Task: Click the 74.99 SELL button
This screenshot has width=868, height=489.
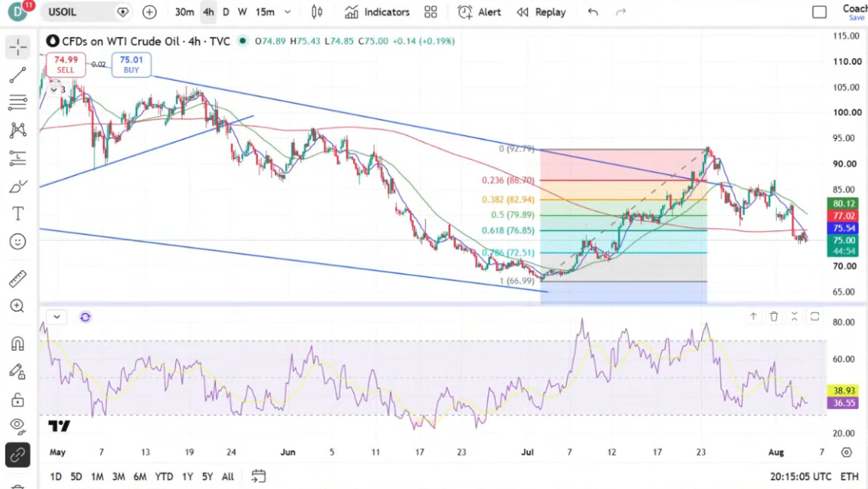Action: (x=66, y=64)
